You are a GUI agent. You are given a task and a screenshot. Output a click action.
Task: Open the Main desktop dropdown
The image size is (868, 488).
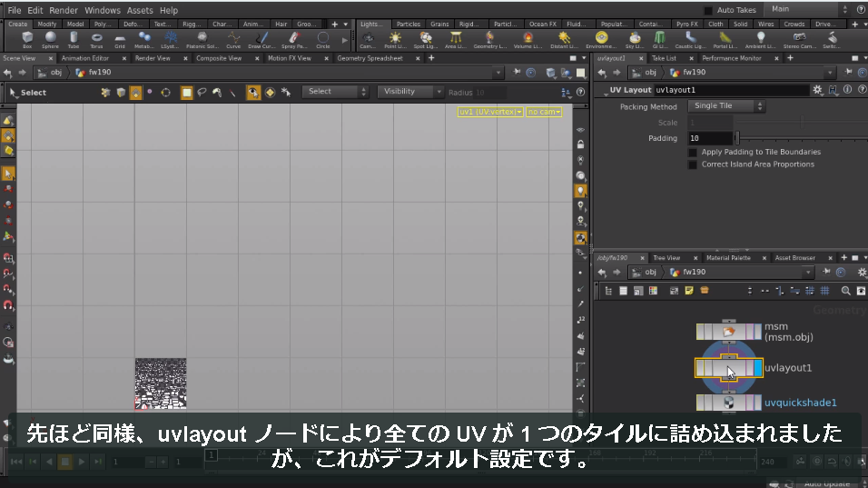pos(808,9)
